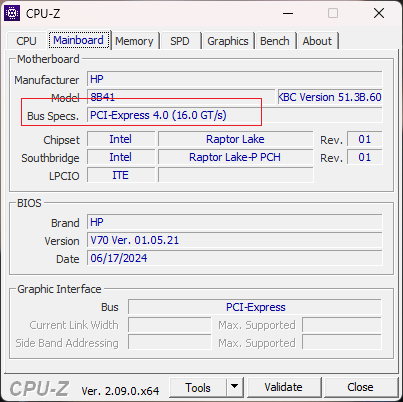Viewport: 403px width, 402px height.
Task: Click the Raptor Lake chipset field
Action: (235, 139)
